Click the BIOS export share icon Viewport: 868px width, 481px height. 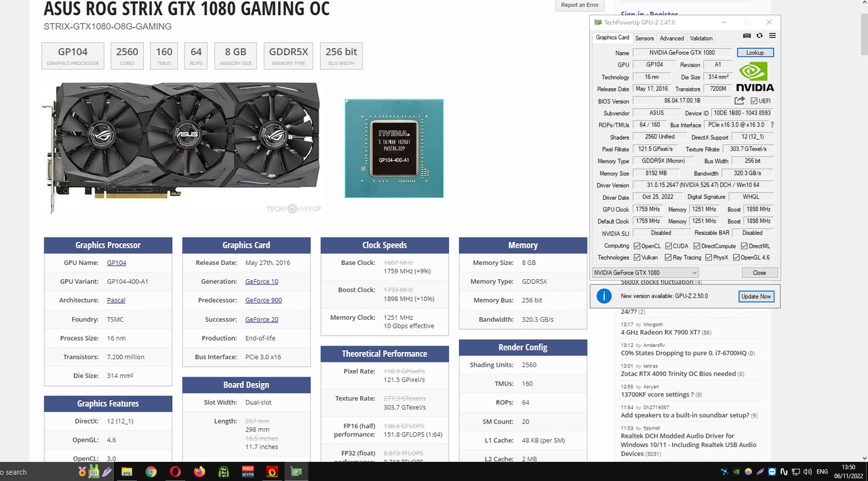(x=739, y=101)
